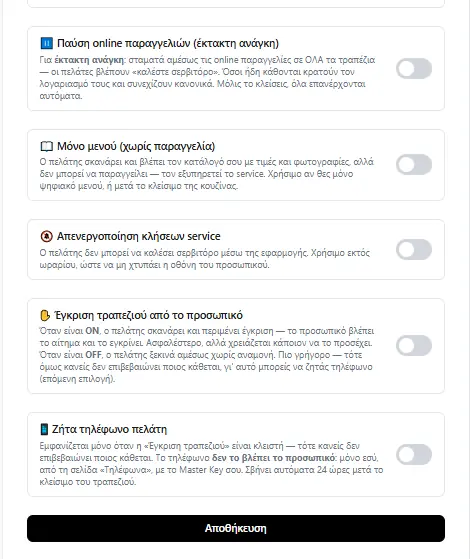The height and width of the screenshot is (559, 470).
Task: Click the paragraph explaining Όταν είναι ON
Action: tap(206, 355)
